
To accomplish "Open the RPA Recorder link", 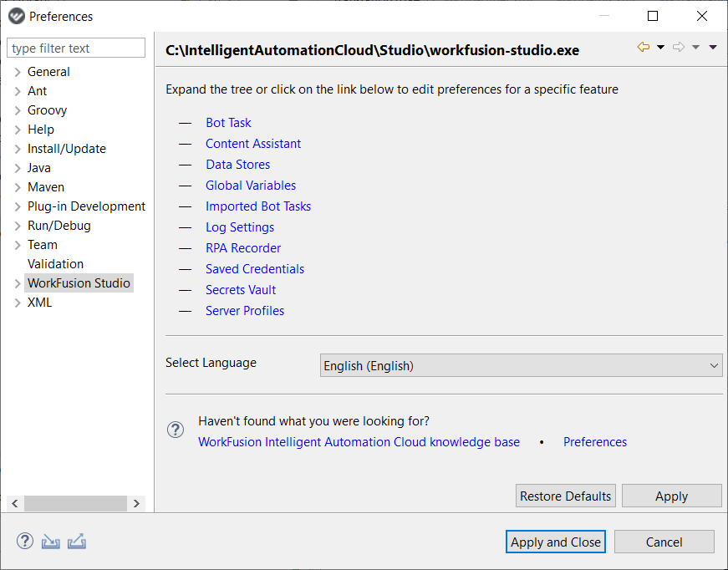I will (x=243, y=248).
